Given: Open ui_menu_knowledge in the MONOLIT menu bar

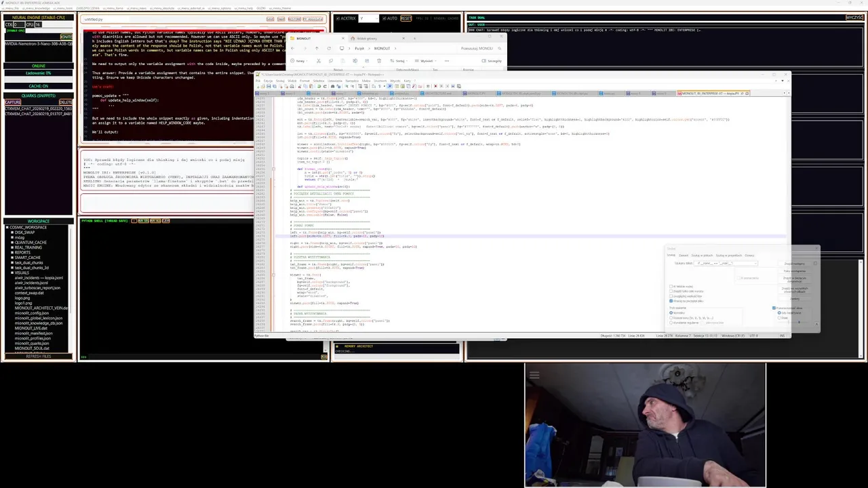Looking at the screenshot, I should 36,8.
